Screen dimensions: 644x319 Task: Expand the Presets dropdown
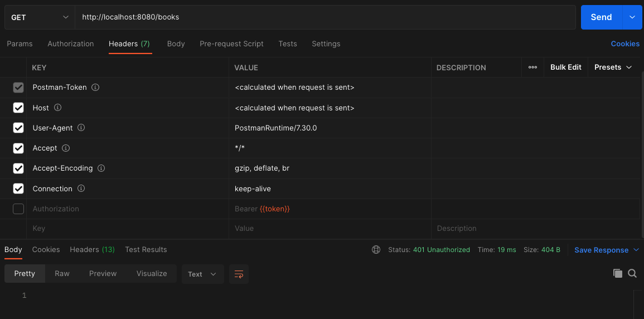click(613, 67)
